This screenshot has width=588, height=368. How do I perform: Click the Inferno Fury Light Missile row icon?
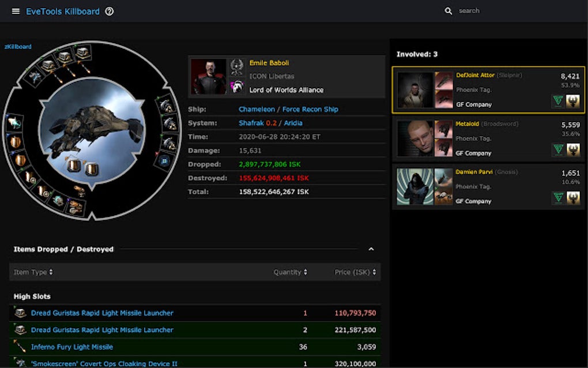tap(20, 347)
